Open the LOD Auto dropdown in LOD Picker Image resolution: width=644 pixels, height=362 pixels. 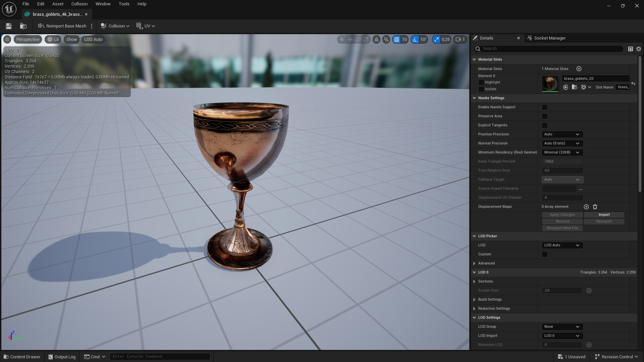(x=562, y=245)
